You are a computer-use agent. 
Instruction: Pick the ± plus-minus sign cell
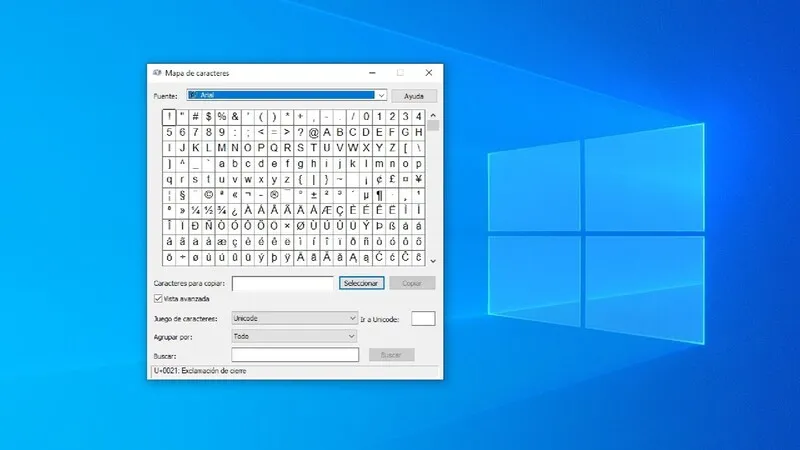313,195
